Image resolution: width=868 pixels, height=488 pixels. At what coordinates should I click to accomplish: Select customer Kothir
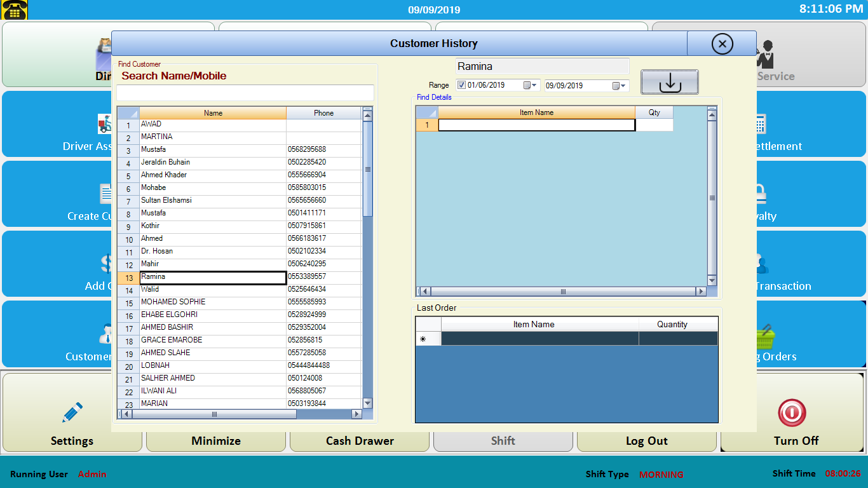[x=213, y=227]
